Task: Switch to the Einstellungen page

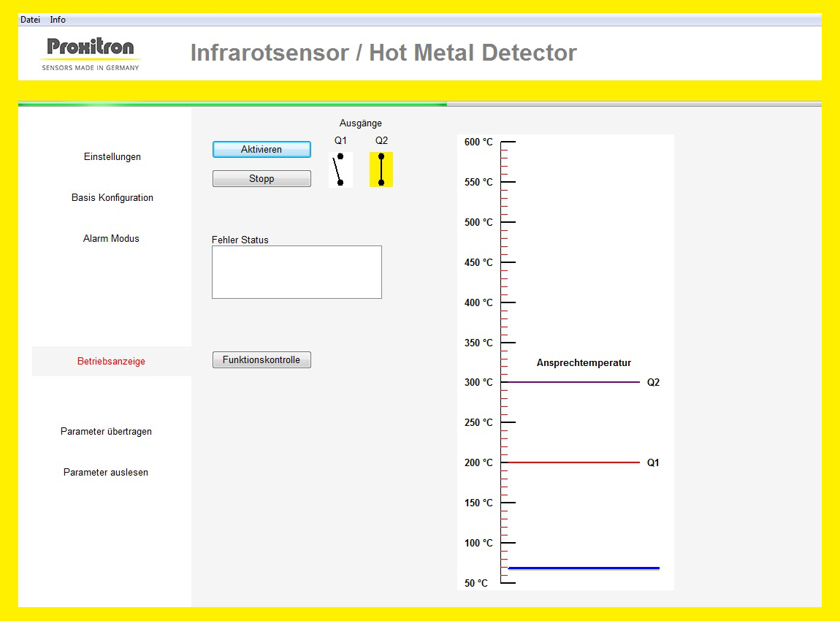Action: (x=112, y=156)
